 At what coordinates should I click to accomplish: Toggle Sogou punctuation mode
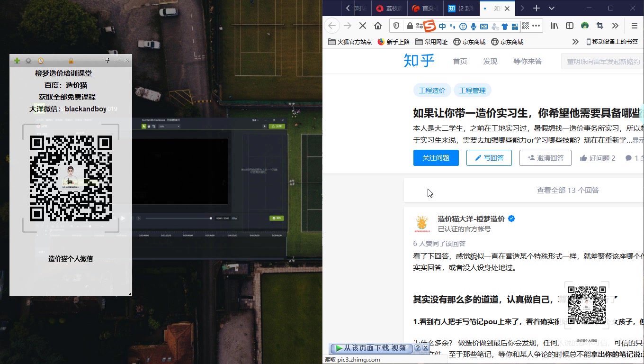pos(452,26)
